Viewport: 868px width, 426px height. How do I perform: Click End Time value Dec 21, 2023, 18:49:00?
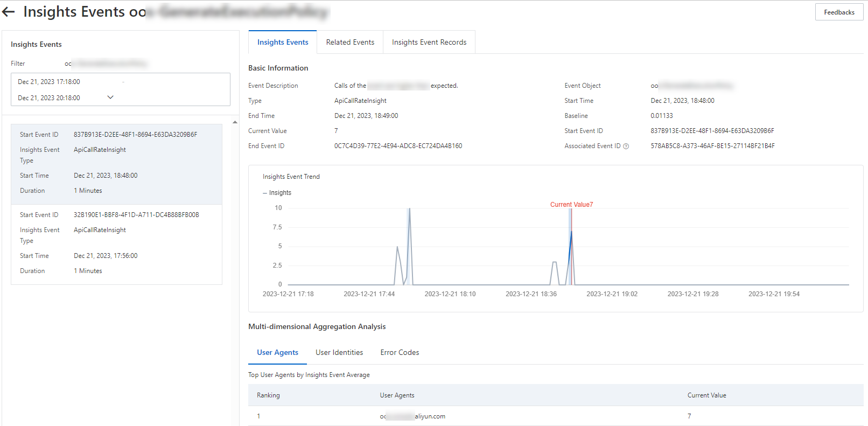pos(366,116)
